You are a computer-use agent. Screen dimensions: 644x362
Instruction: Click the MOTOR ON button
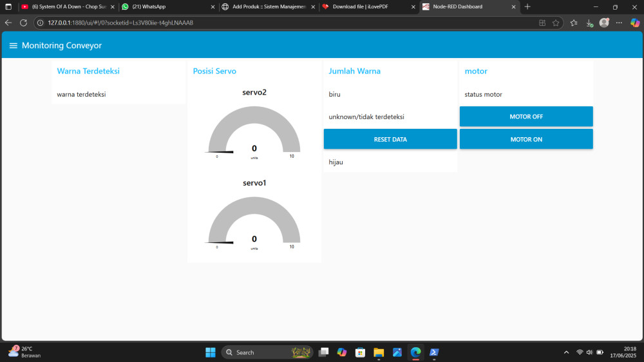526,139
